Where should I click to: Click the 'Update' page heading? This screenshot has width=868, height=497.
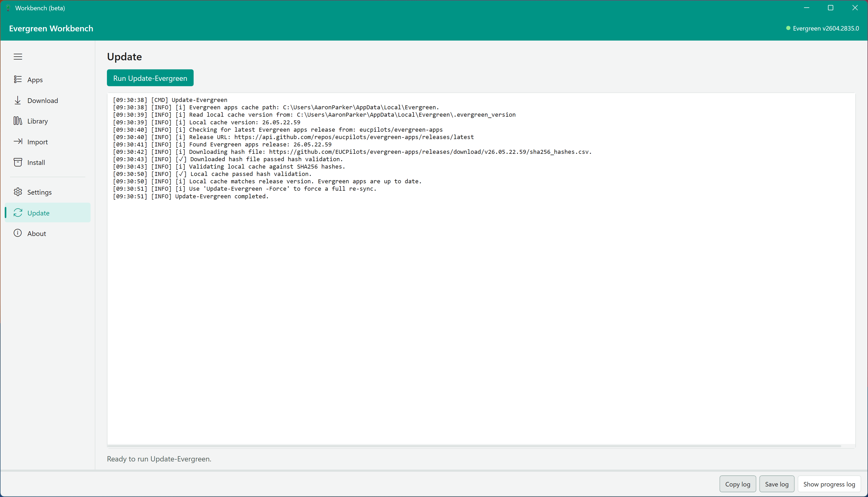[x=125, y=57]
